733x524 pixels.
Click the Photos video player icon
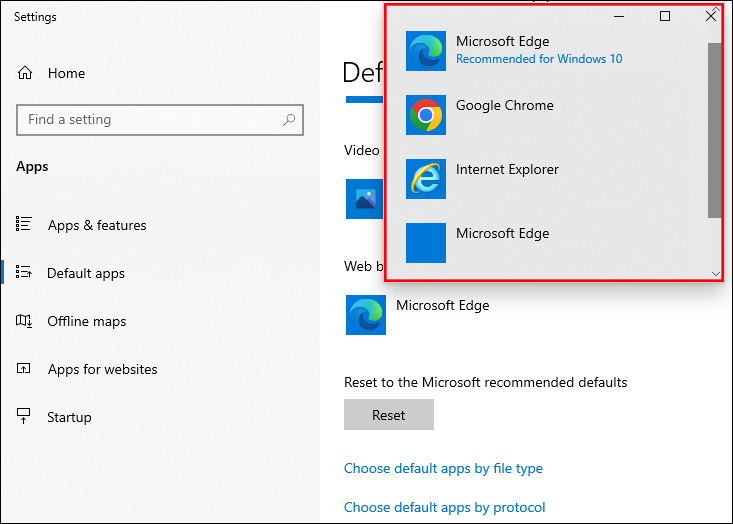coord(363,199)
